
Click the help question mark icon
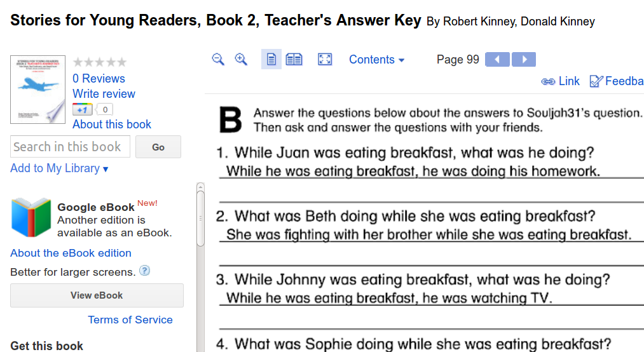(x=145, y=271)
